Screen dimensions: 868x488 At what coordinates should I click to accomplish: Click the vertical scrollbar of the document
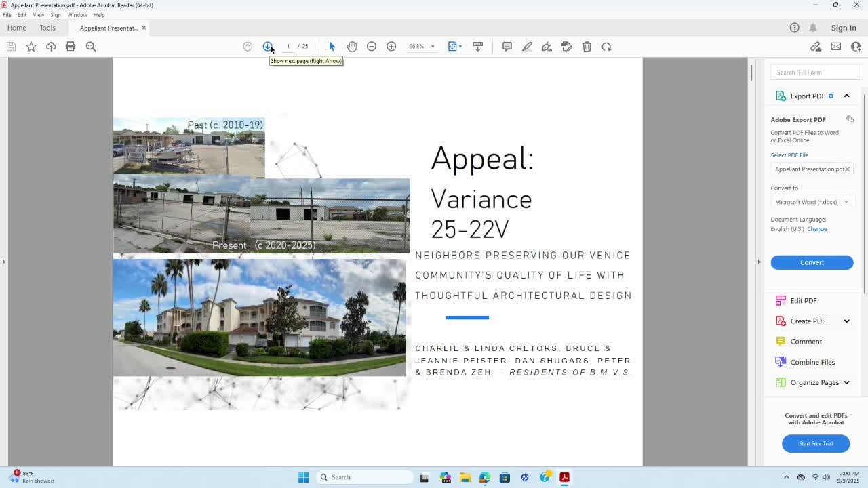[x=751, y=72]
